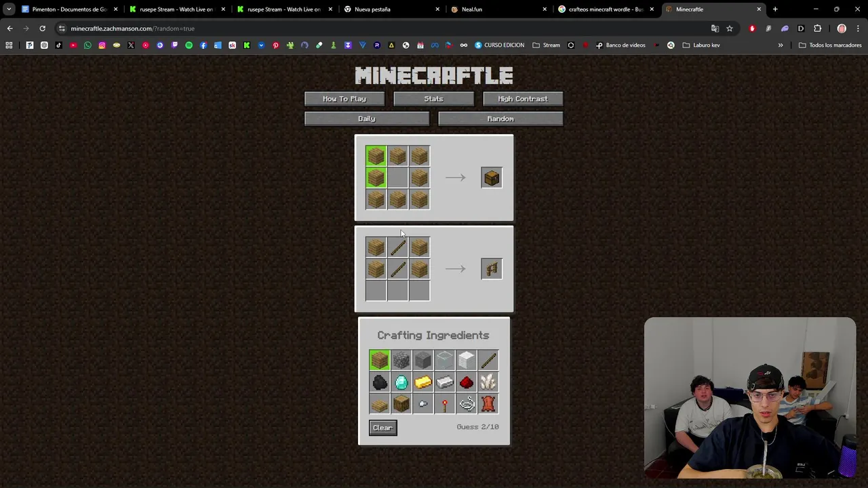
Task: Open the WhatsApp bookmark
Action: pyautogui.click(x=87, y=45)
